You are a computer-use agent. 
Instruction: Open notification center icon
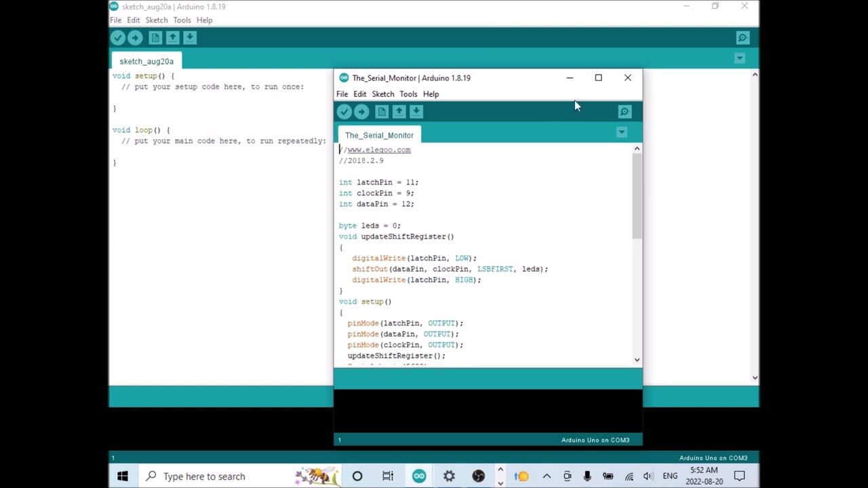[739, 476]
